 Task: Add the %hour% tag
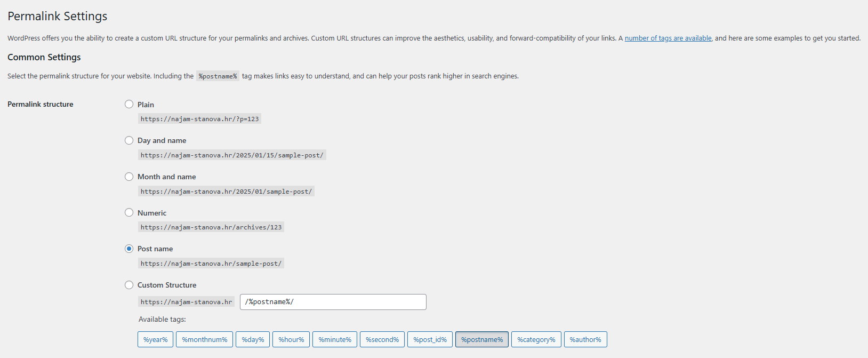(291, 339)
